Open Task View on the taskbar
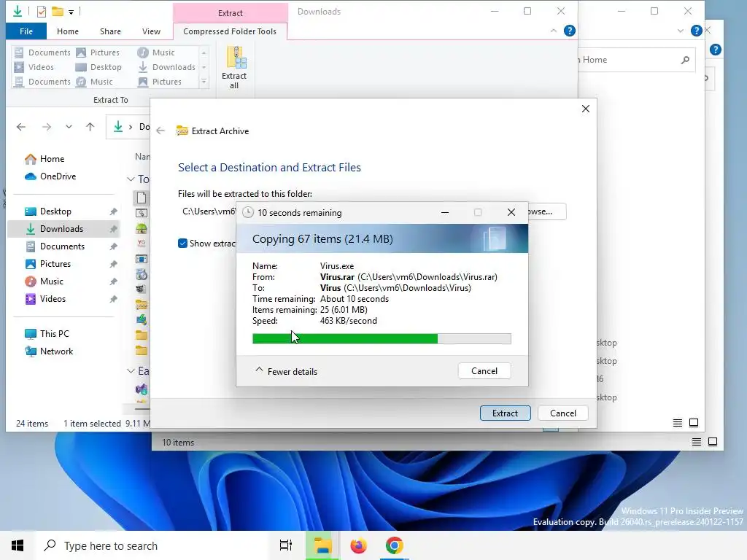This screenshot has width=747, height=560. coord(286,545)
